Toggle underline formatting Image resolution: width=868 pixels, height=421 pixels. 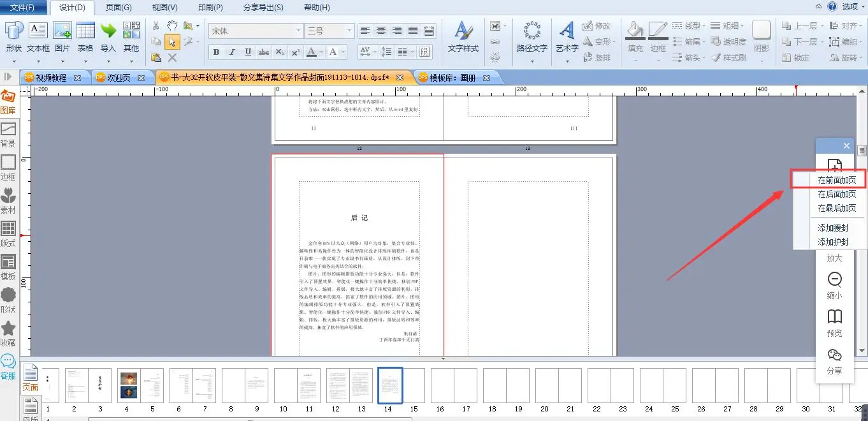[248, 52]
